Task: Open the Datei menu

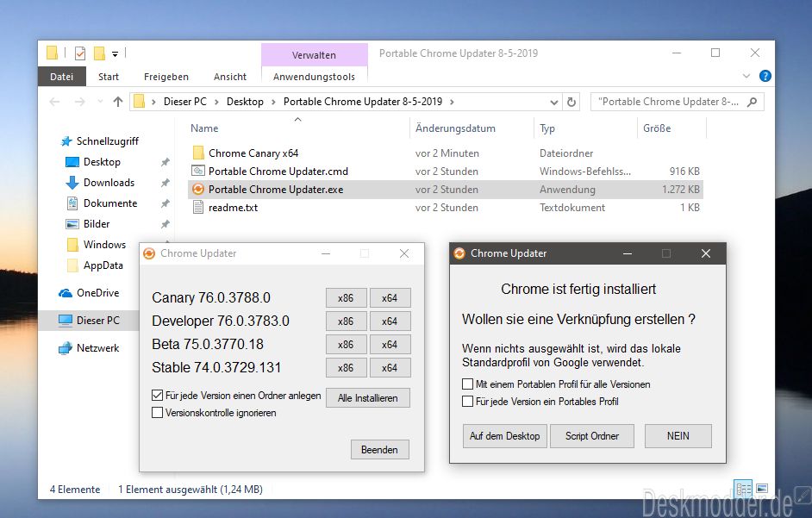Action: 61,77
